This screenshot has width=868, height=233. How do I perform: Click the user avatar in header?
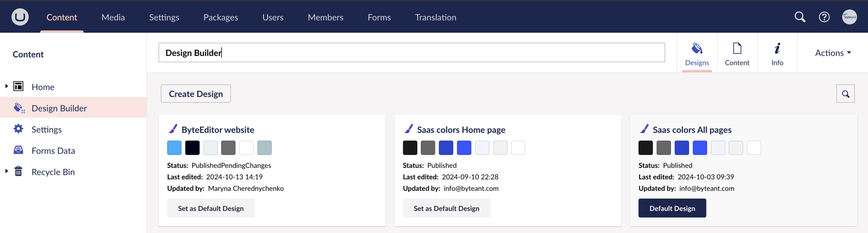(x=849, y=17)
